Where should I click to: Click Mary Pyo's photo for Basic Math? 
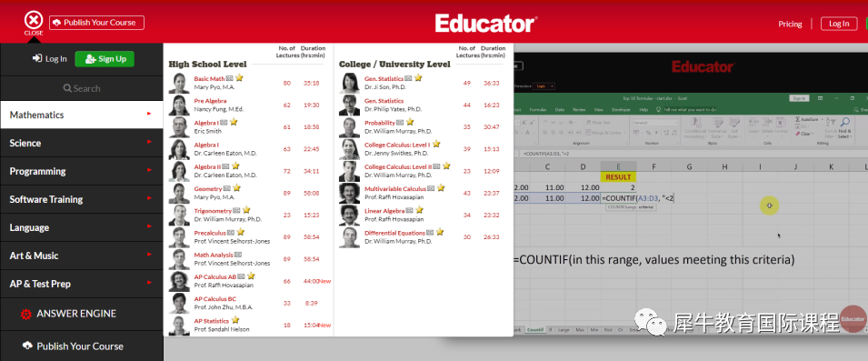(x=179, y=83)
